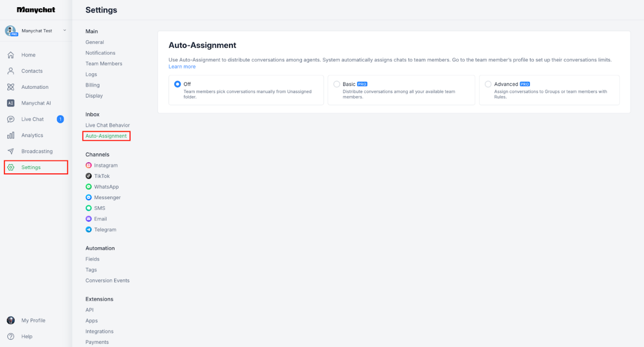644x347 pixels.
Task: Select the Off auto-assignment option
Action: (x=177, y=84)
